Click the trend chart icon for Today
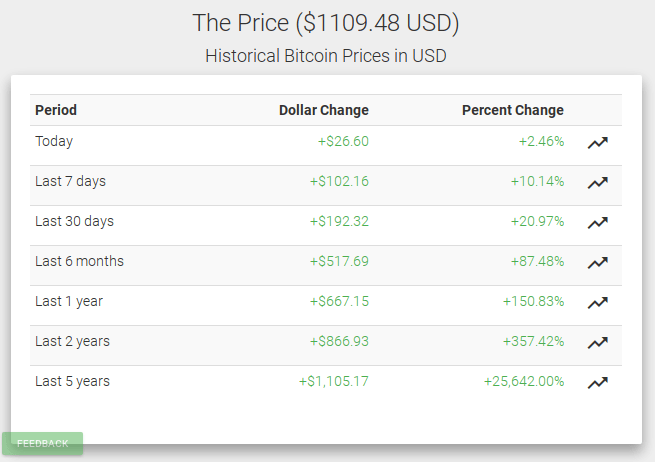This screenshot has height=462, width=655. pos(597,143)
